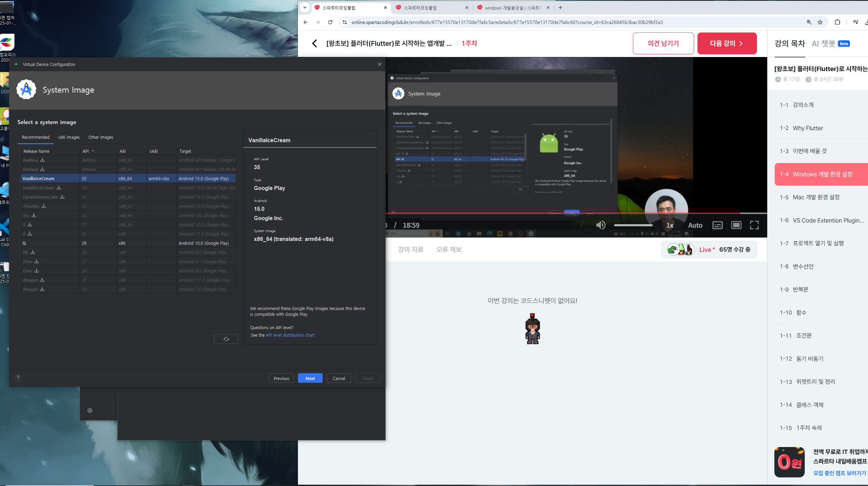Open Chrome extensions puzzle icon
The width and height of the screenshot is (868, 486).
[x=837, y=22]
